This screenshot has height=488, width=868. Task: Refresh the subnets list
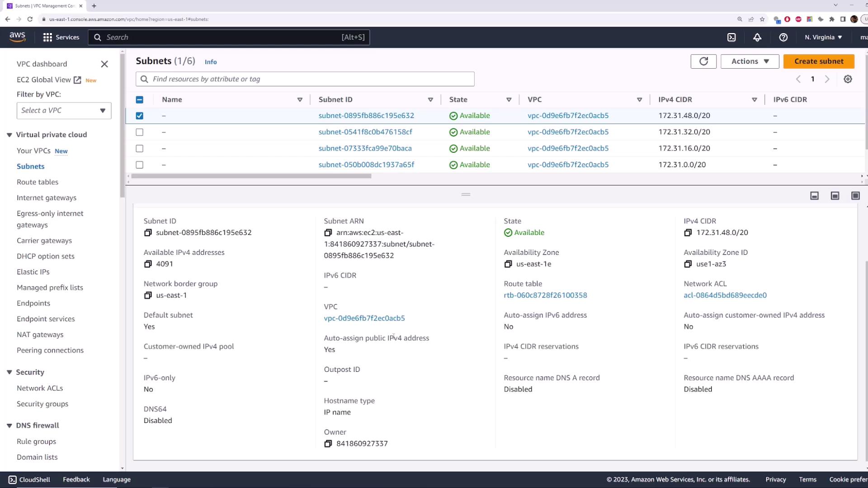point(703,61)
